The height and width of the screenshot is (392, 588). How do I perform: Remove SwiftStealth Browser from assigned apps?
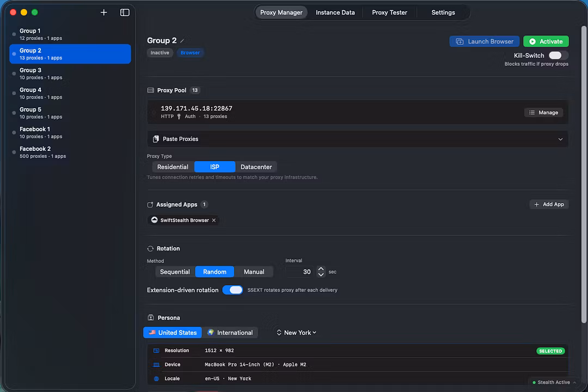(x=214, y=220)
